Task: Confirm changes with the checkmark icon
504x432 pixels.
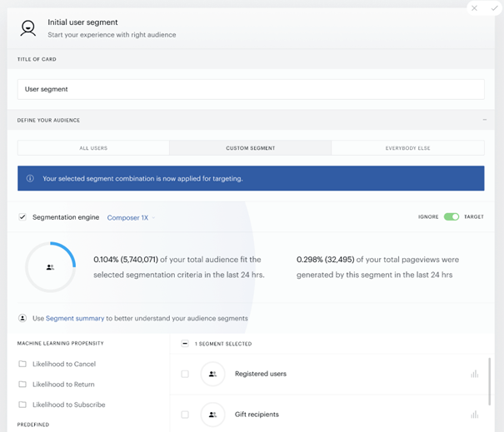Action: pyautogui.click(x=494, y=8)
